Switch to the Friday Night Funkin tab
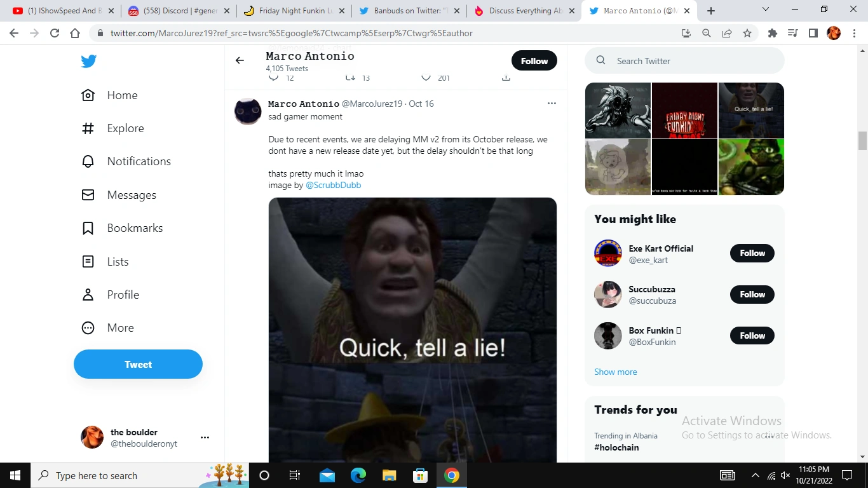The image size is (868, 488). point(293,11)
